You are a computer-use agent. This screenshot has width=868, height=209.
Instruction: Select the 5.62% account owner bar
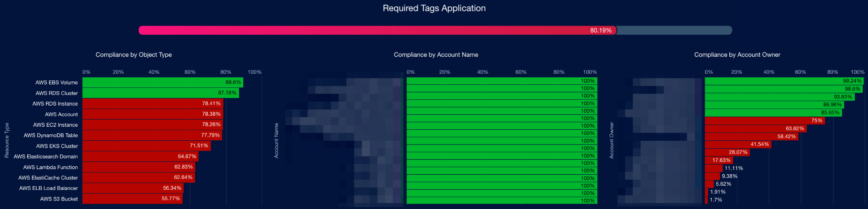coord(709,184)
